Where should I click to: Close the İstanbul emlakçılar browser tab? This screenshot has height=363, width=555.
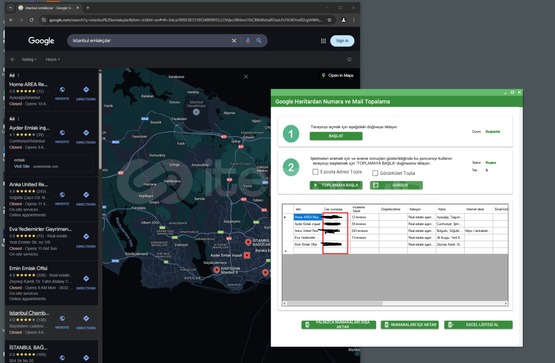(x=78, y=7)
